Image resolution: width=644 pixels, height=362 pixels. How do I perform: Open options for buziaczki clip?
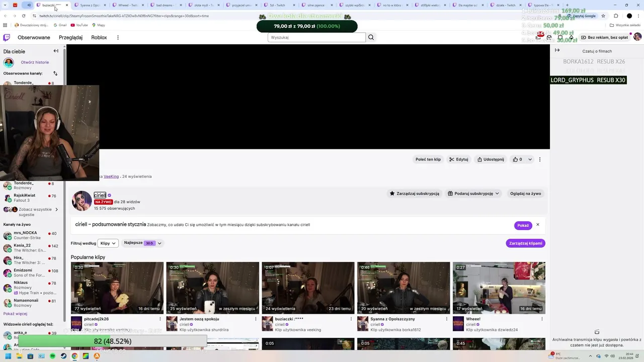pyautogui.click(x=351, y=319)
